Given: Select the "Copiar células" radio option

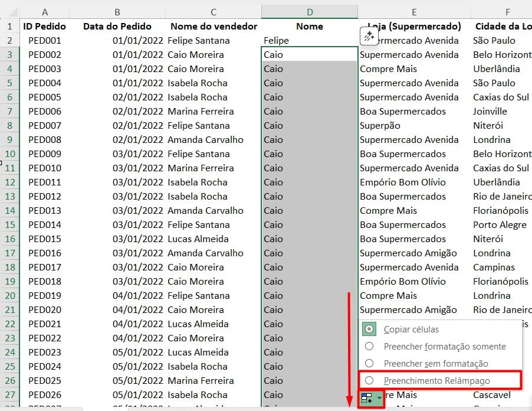Looking at the screenshot, I should pos(369,330).
